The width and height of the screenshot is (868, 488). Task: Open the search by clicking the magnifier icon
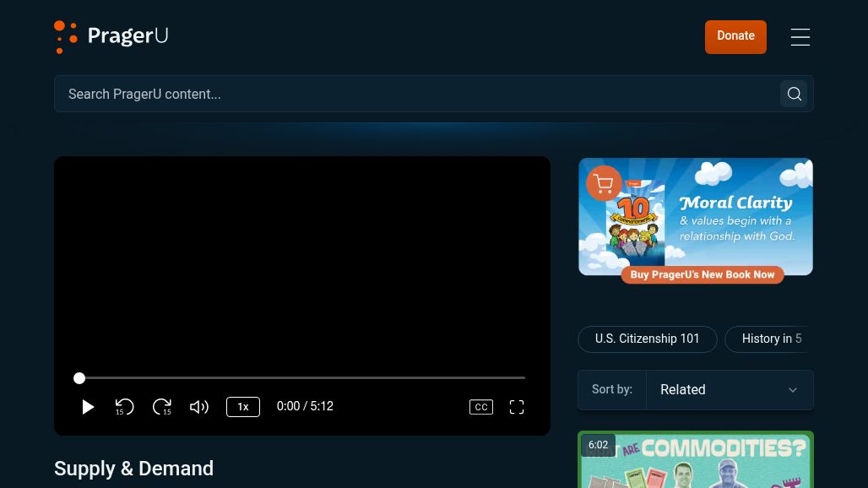click(x=794, y=94)
